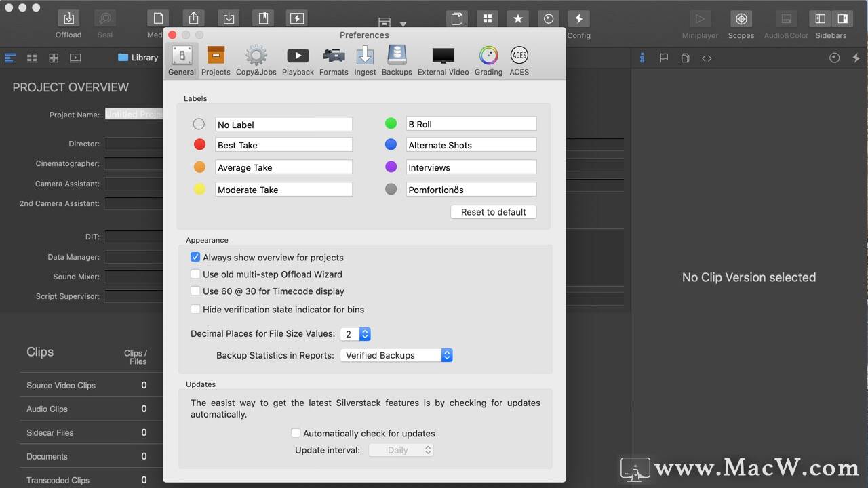Open Copy&Jobs preferences with gear icon
Screen dimensions: 868x488
click(x=256, y=60)
